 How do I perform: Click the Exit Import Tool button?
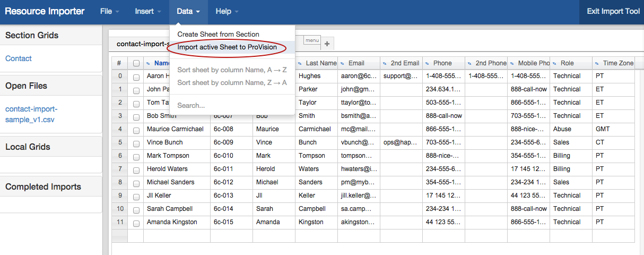pos(613,12)
